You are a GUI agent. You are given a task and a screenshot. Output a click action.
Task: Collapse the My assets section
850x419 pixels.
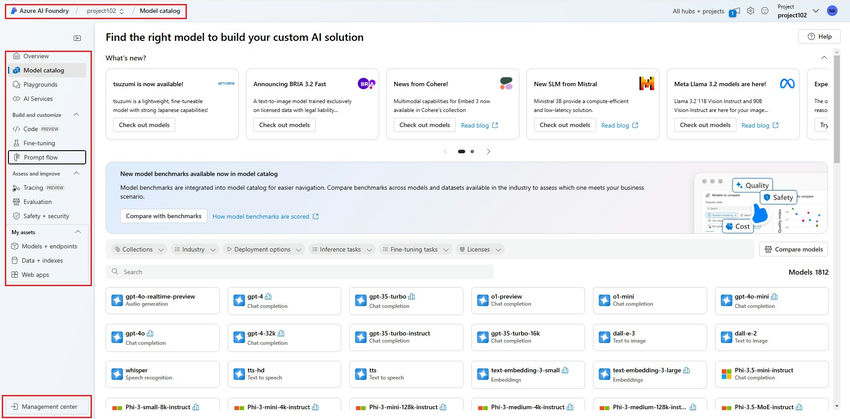(76, 232)
